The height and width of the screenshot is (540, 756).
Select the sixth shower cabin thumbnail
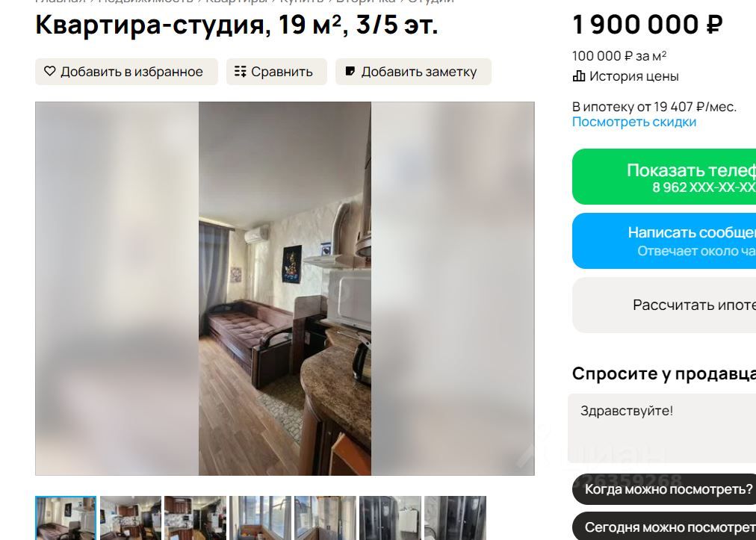[390, 518]
